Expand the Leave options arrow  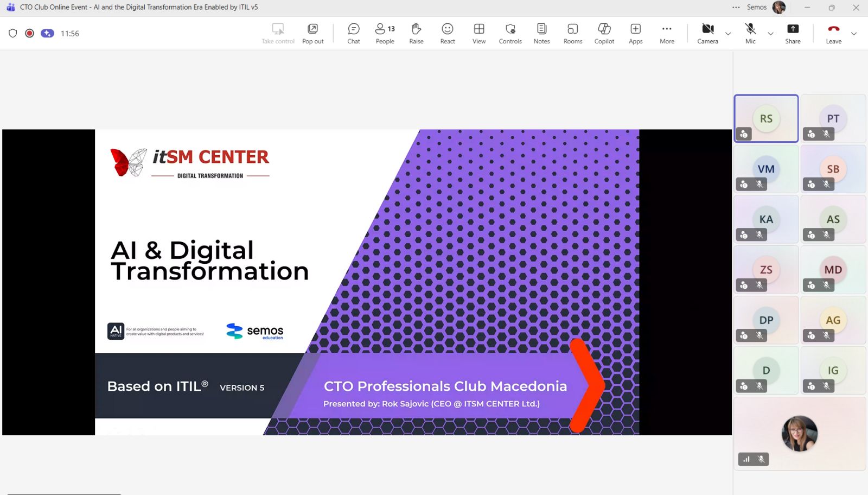pyautogui.click(x=854, y=34)
